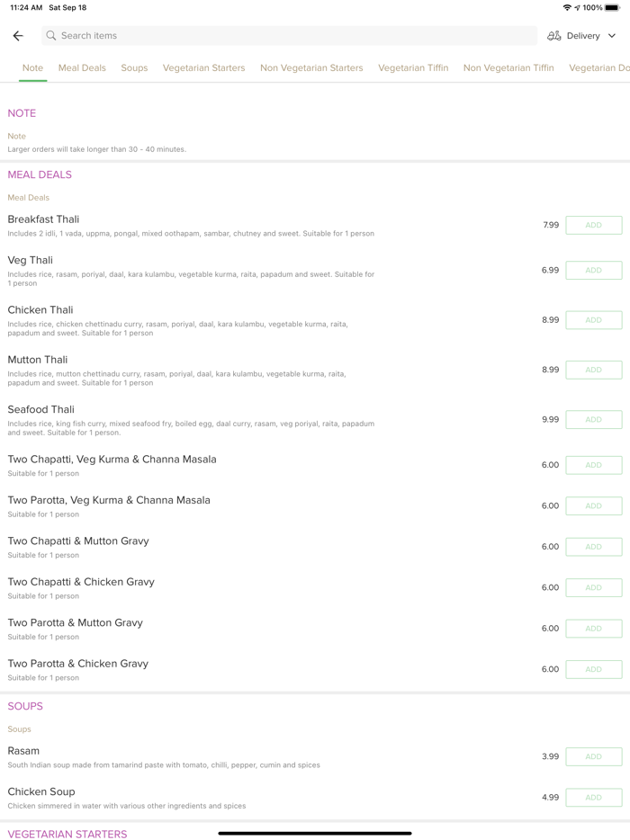630x840 pixels.
Task: Click the 9.99 price of Seafood Thali
Action: click(x=550, y=419)
